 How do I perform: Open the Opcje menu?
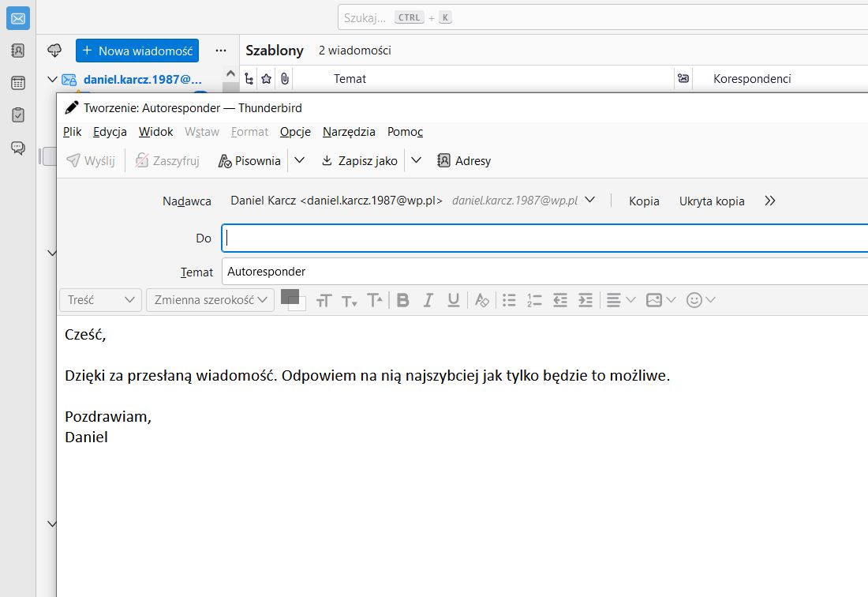[x=294, y=132]
